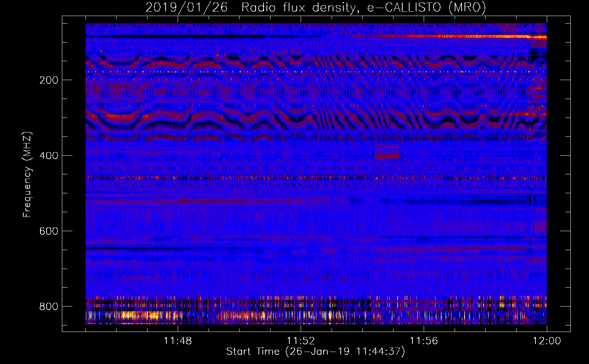Viewport: 589px width, 364px height.
Task: Click the 11:52 time tick label
Action: pos(301,341)
